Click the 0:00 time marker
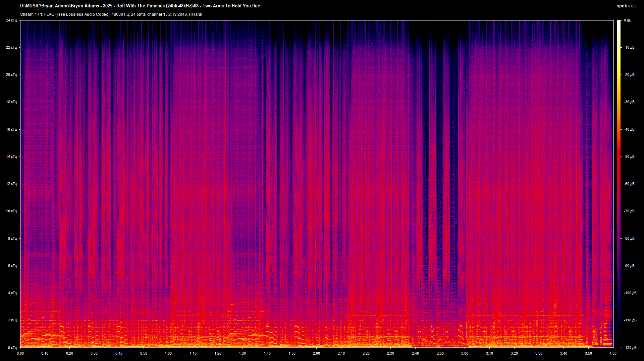 click(20, 353)
